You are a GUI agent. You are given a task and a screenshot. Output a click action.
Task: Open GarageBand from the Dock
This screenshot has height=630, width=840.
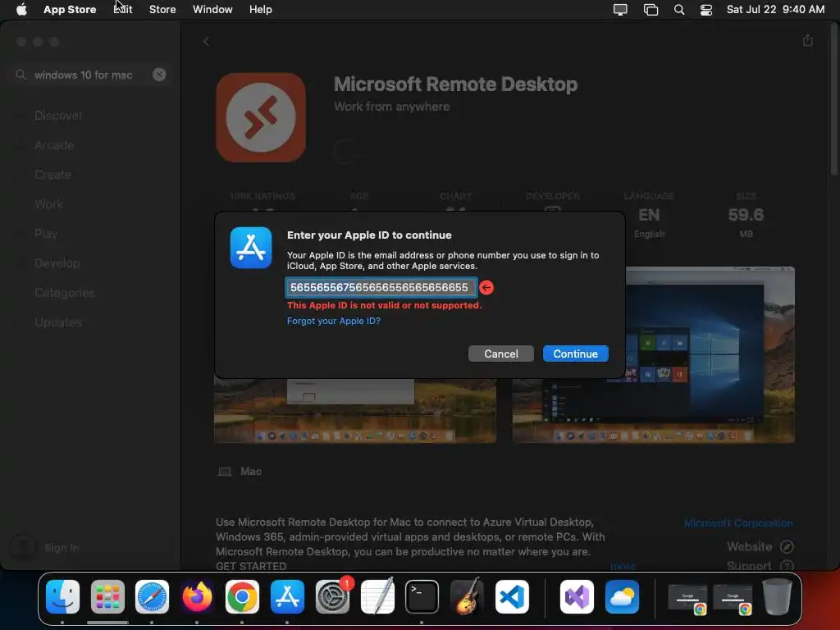[467, 597]
